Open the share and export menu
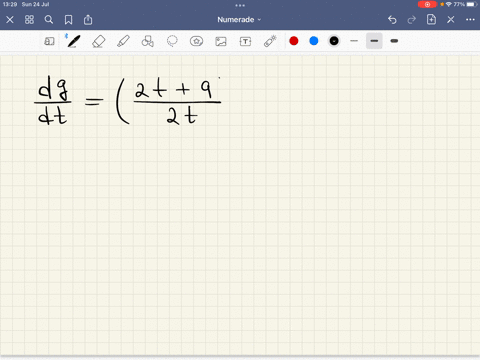 (x=88, y=20)
